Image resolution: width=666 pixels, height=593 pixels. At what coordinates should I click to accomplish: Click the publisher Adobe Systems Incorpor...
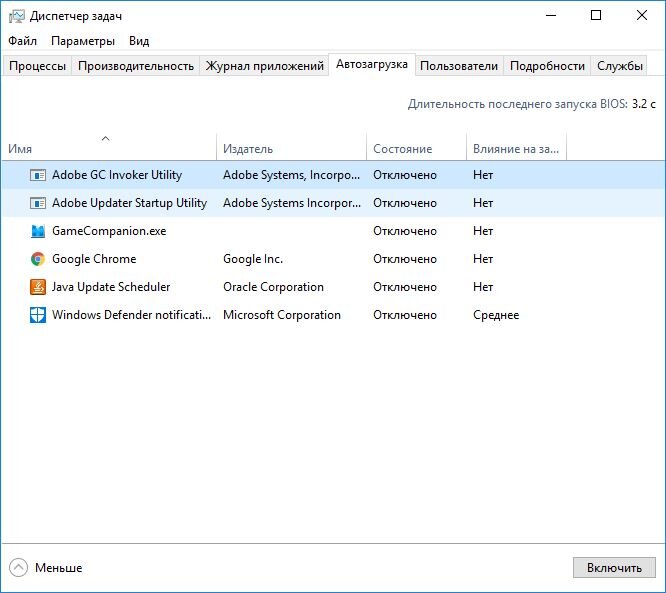pyautogui.click(x=292, y=203)
